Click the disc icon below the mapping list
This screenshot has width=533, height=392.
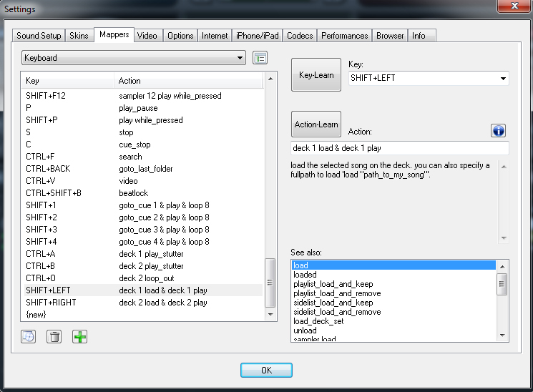pyautogui.click(x=28, y=336)
